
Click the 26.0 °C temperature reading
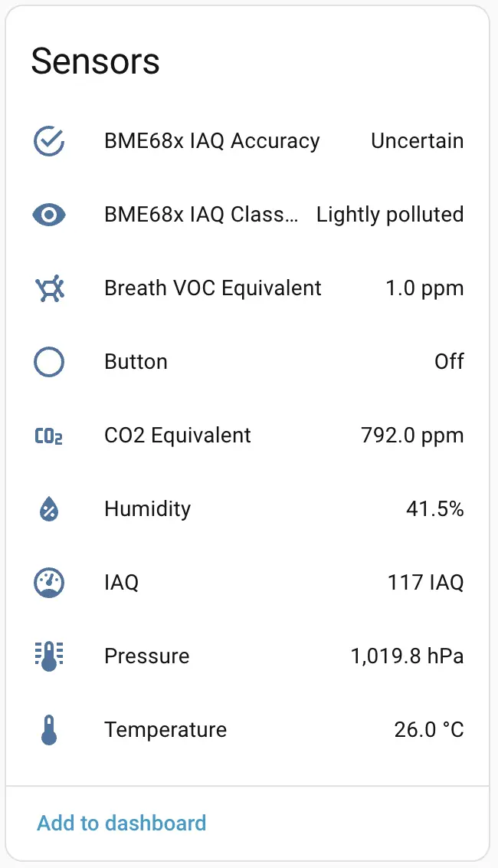tap(429, 730)
